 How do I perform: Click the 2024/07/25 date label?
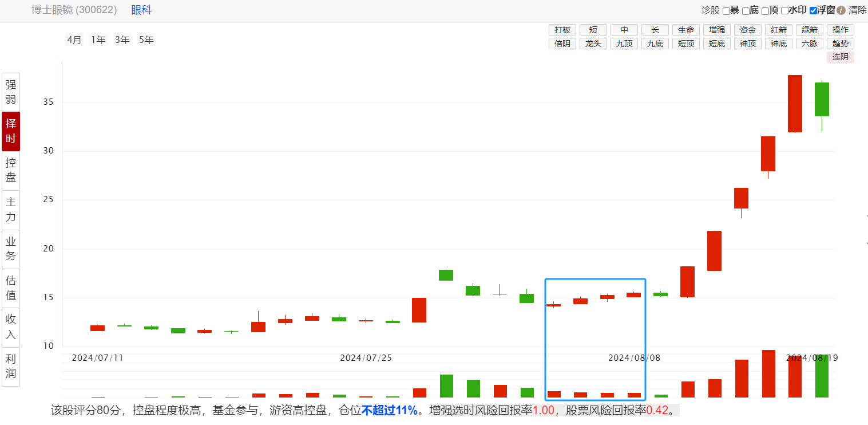coord(366,358)
